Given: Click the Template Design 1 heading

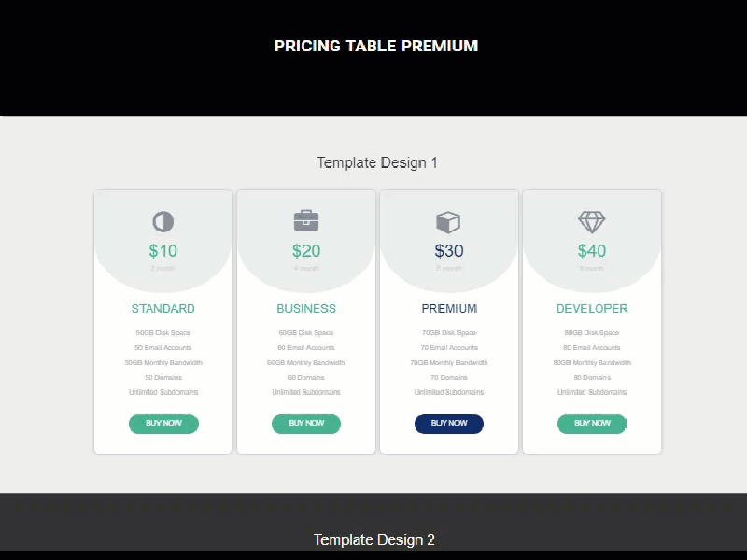Looking at the screenshot, I should click(x=376, y=161).
